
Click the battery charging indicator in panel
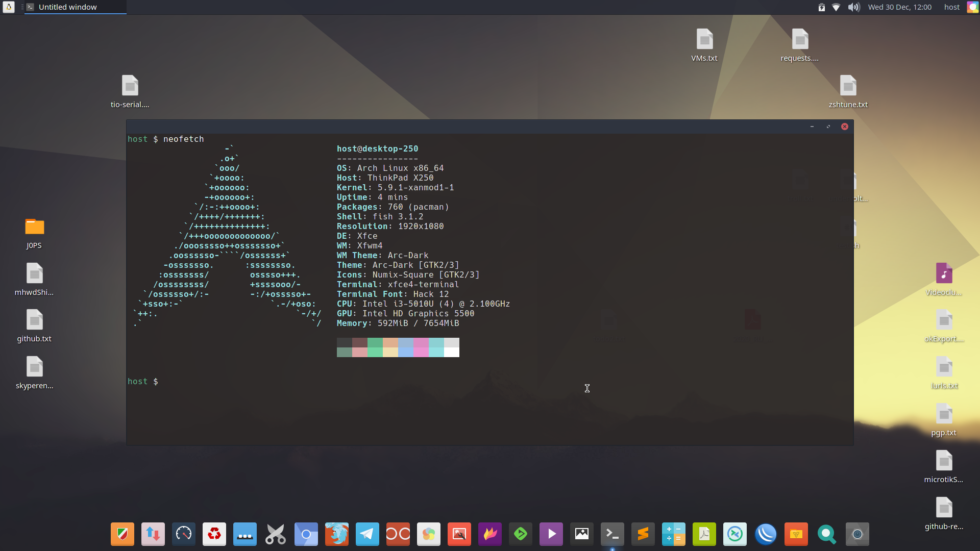[x=822, y=7]
